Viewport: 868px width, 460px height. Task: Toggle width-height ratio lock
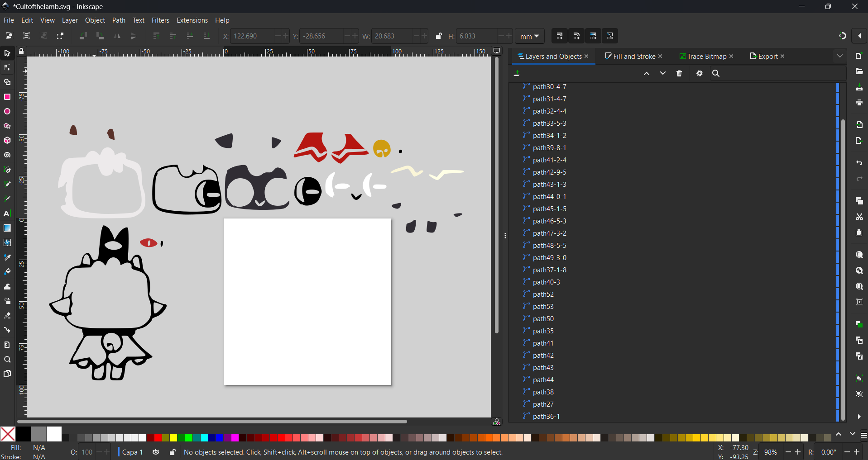point(438,36)
